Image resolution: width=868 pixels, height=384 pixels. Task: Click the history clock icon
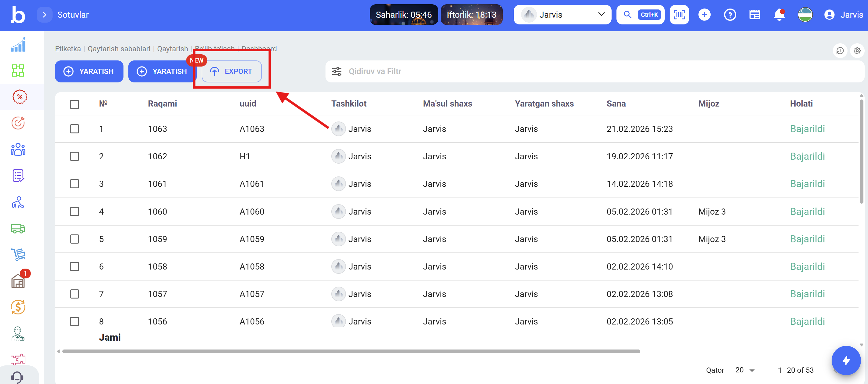pos(840,51)
